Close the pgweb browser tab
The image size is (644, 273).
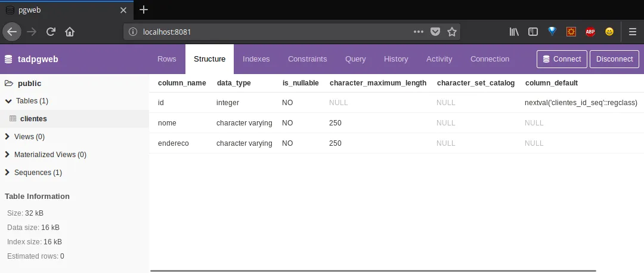[123, 10]
